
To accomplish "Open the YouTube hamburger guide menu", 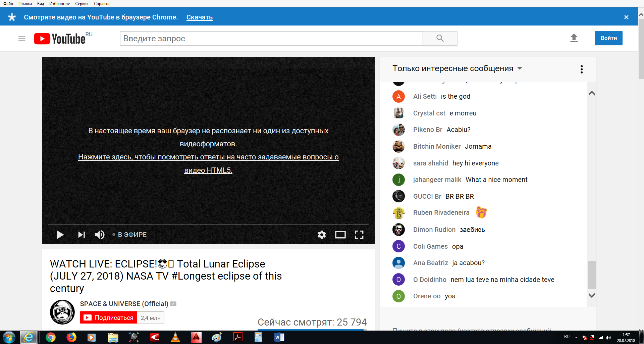I will [22, 39].
